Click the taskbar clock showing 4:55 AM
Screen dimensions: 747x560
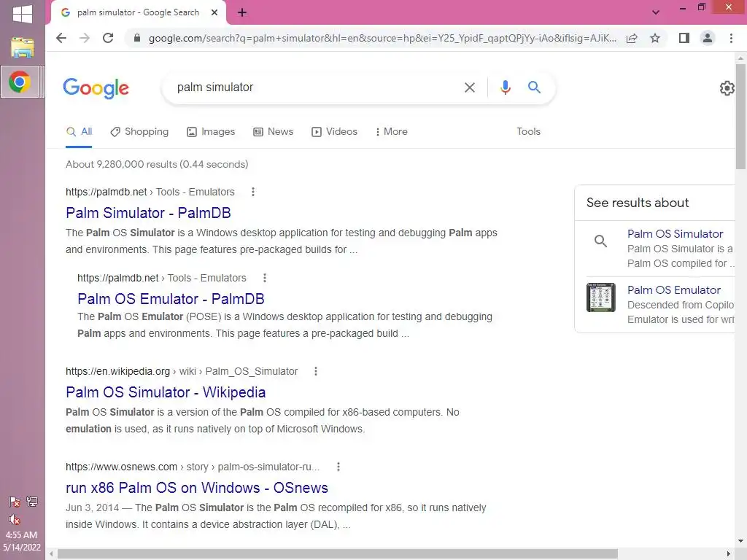(x=21, y=535)
